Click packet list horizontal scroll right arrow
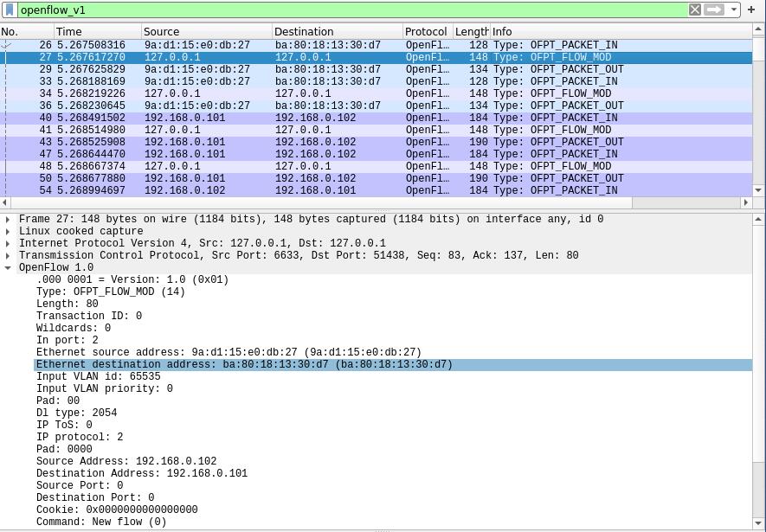766x532 pixels. tap(746, 202)
